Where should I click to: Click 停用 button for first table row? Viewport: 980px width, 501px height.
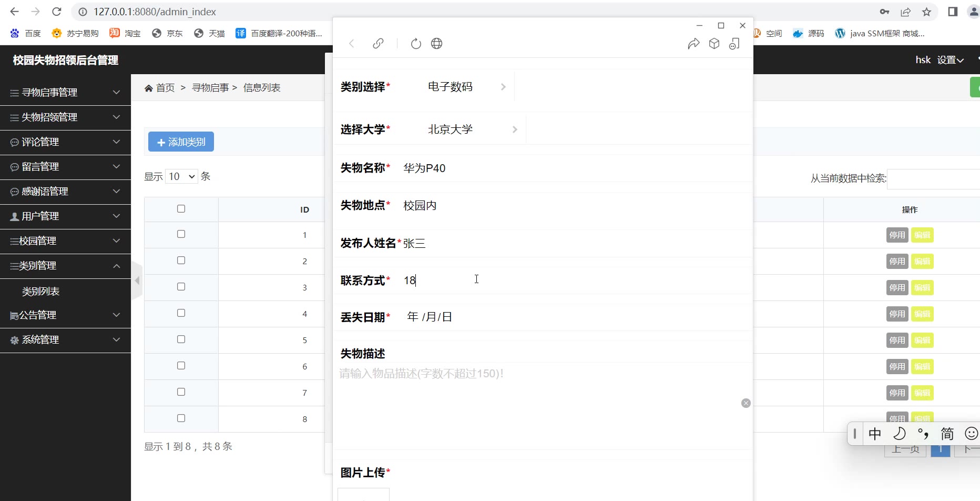point(897,235)
